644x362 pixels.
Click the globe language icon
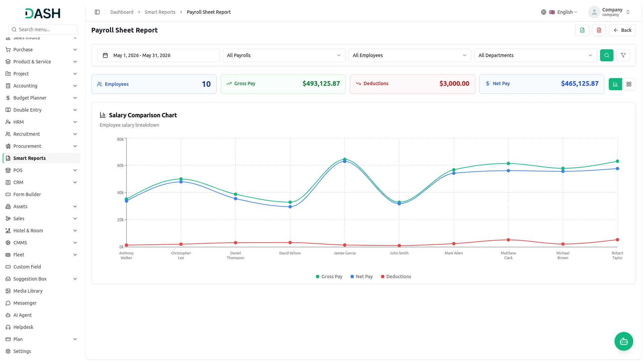[x=544, y=12]
